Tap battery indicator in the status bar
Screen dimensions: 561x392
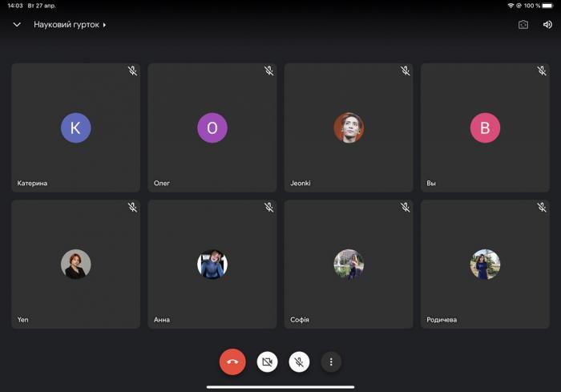click(x=547, y=6)
